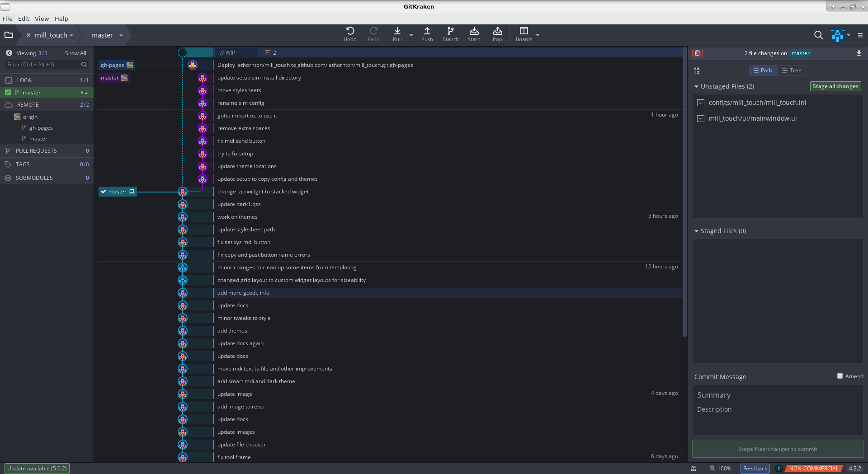Open the mill_touch repository dropdown
The height and width of the screenshot is (474, 868).
(71, 35)
